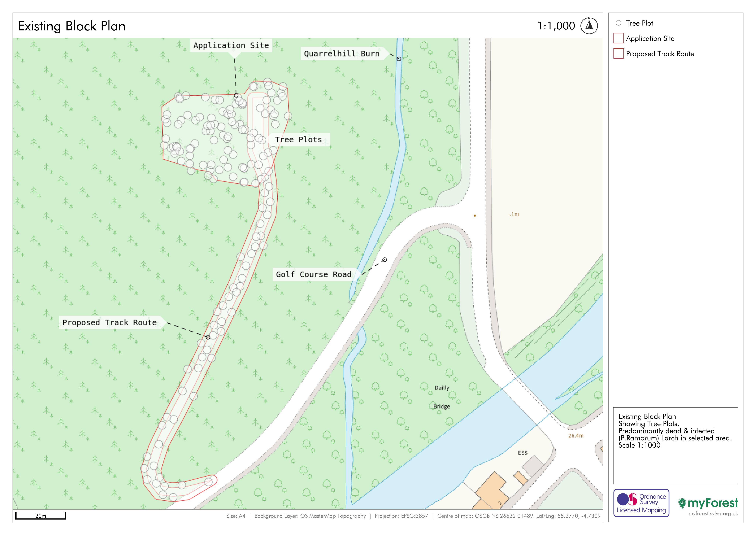Click 'Scale 1:1000' in description box
756x535 pixels.
tap(639, 445)
